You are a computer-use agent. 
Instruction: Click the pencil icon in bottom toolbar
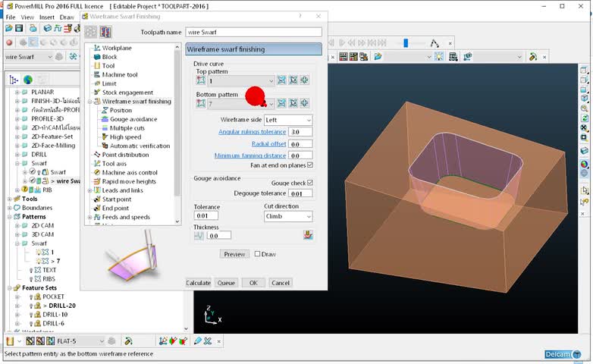coord(197,341)
